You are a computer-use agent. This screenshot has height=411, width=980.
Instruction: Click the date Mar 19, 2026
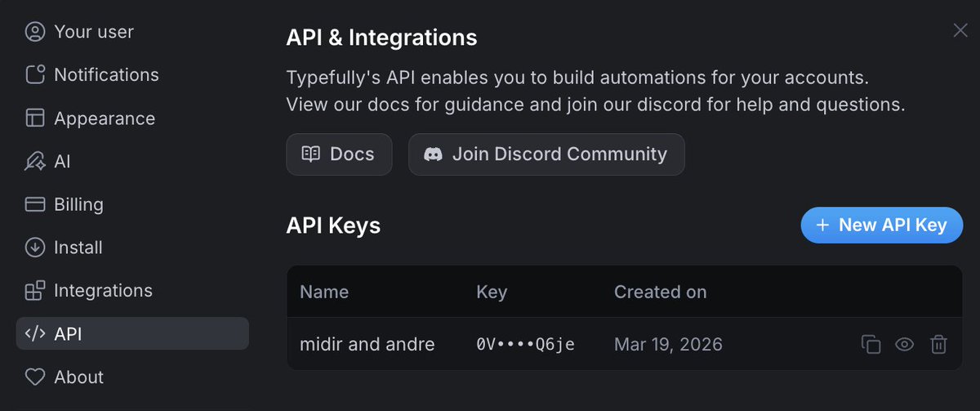pos(668,344)
